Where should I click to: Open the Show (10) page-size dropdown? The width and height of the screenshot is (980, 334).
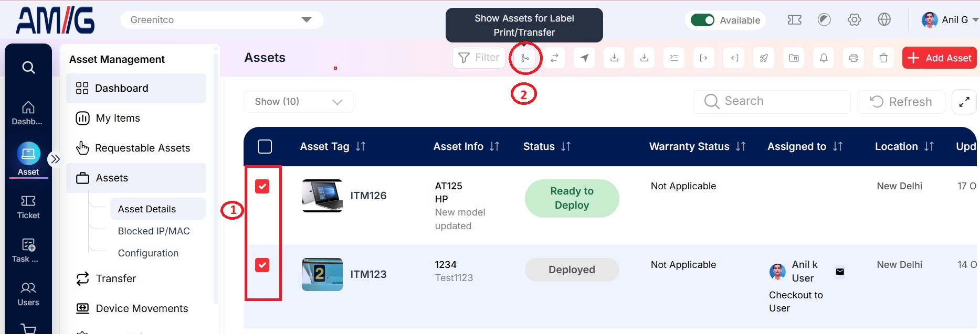pos(298,102)
